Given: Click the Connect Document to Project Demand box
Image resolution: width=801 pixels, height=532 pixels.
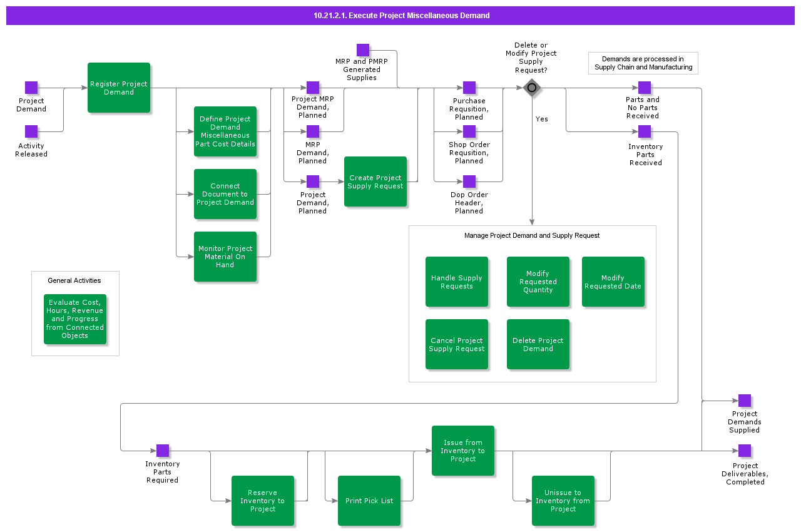Looking at the screenshot, I should click(x=225, y=194).
